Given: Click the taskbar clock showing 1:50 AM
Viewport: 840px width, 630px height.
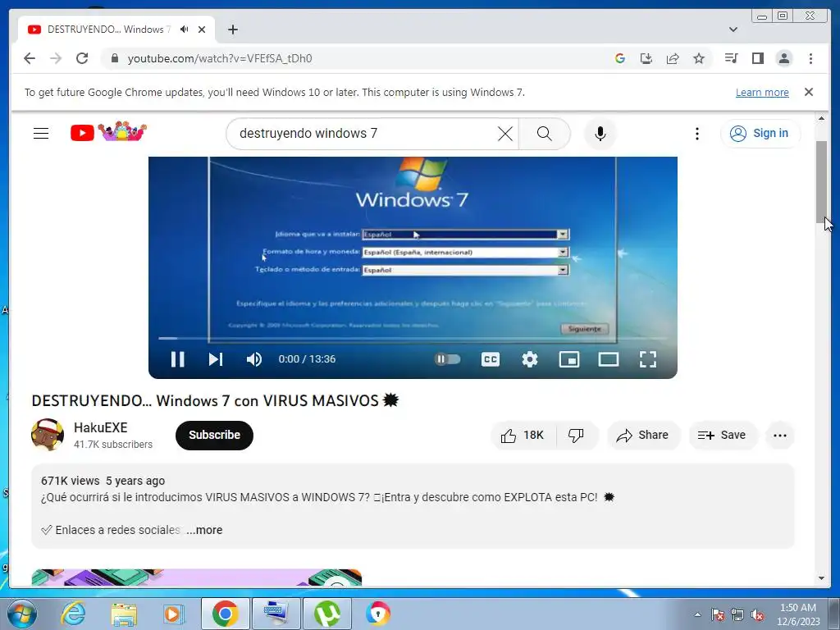Looking at the screenshot, I should pyautogui.click(x=798, y=614).
